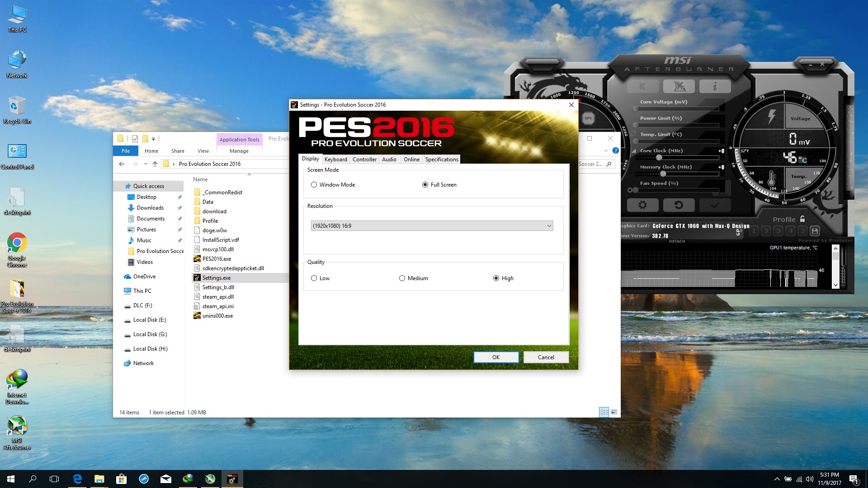The height and width of the screenshot is (488, 868).
Task: Open MSI Afterburner settings gear
Action: point(643,205)
